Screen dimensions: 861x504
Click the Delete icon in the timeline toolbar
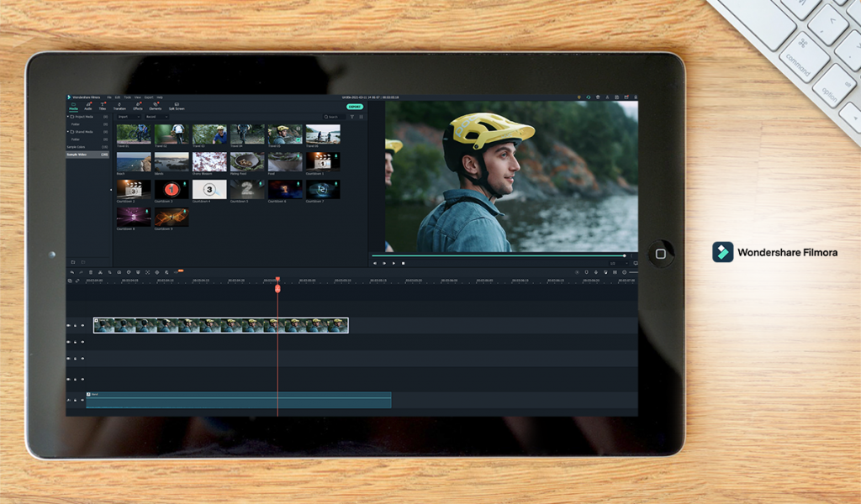(x=91, y=272)
